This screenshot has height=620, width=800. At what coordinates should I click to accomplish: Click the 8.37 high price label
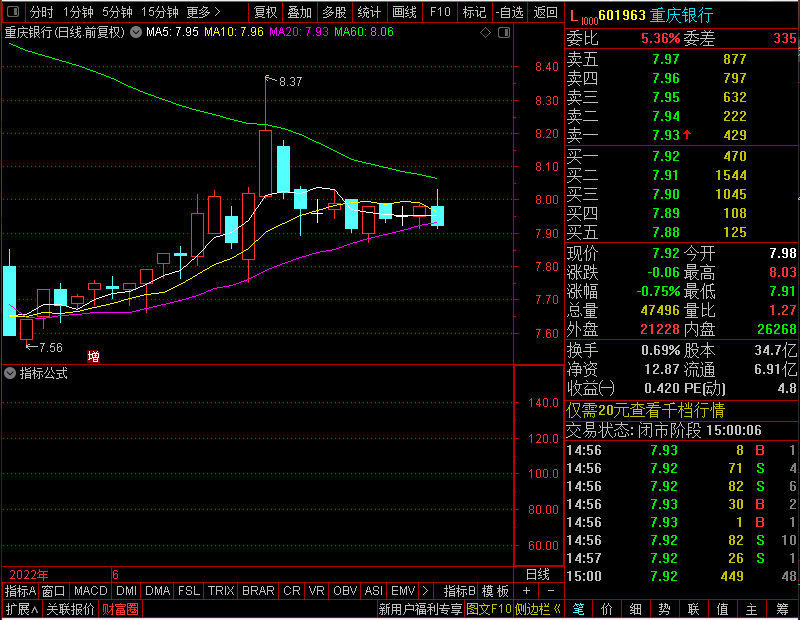[x=290, y=82]
